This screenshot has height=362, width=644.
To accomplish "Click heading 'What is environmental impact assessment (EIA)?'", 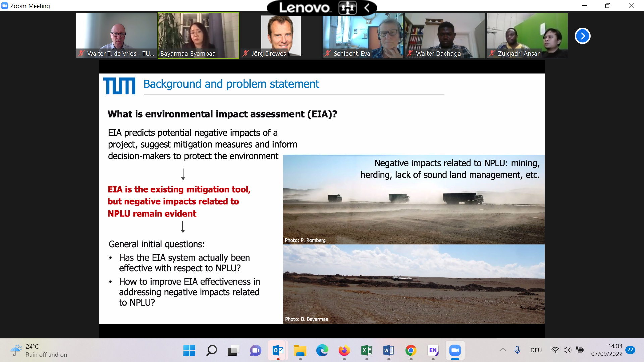I will [222, 114].
